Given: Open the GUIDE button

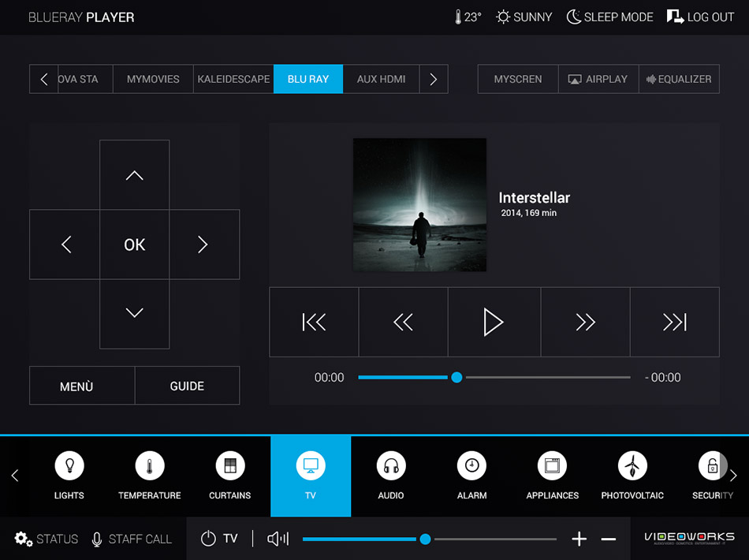Looking at the screenshot, I should point(188,386).
